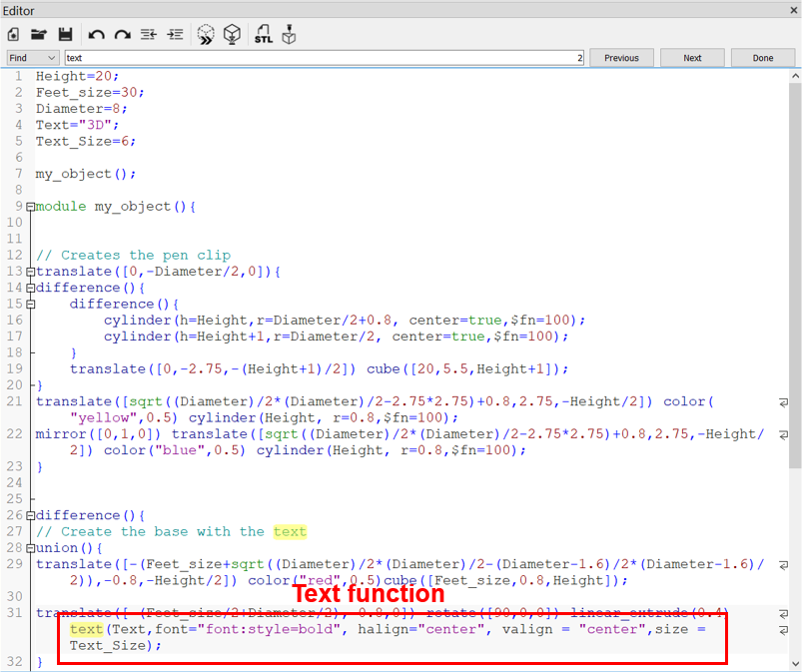This screenshot has height=672, width=802.
Task: Click line number 24 in the margin
Action: click(14, 482)
